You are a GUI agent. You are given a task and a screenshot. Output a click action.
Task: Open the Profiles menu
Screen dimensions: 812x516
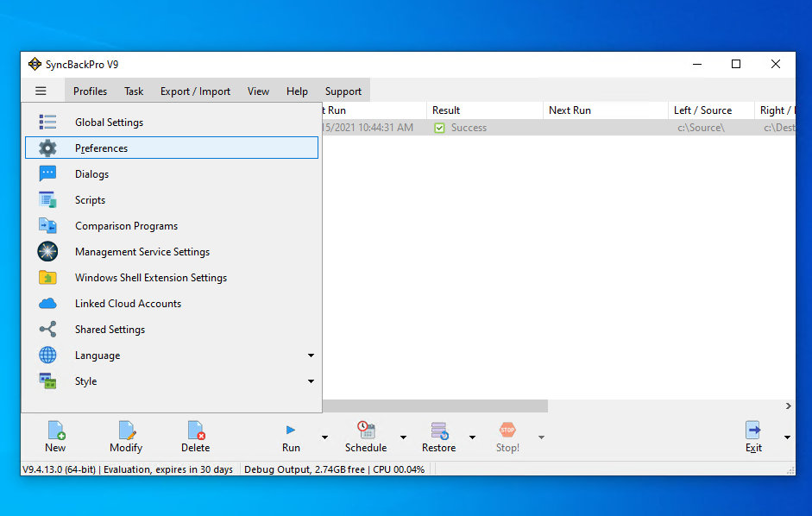(90, 91)
